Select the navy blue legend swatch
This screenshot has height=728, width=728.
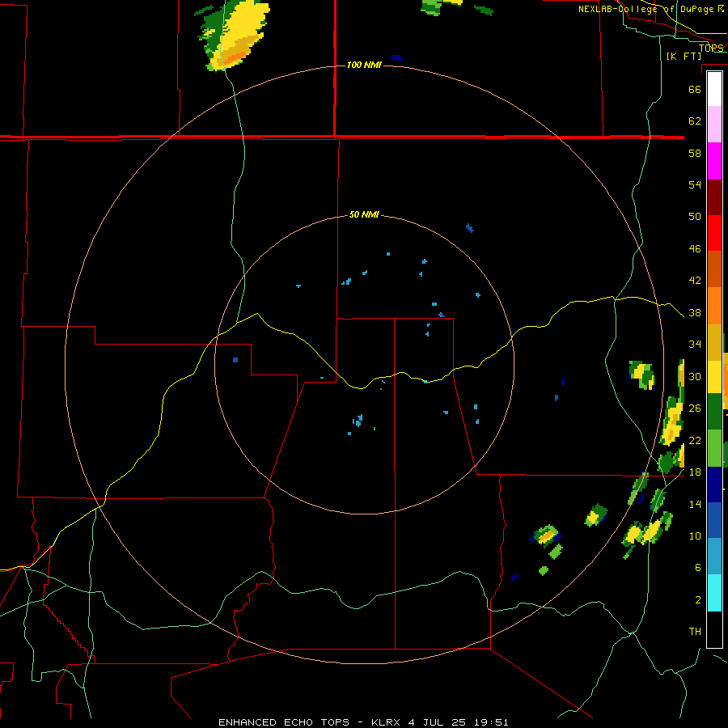(714, 485)
